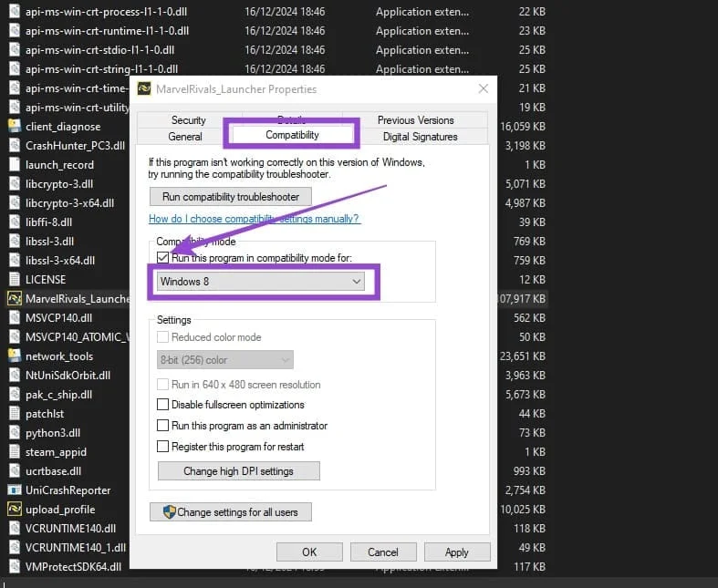Image resolution: width=718 pixels, height=588 pixels.
Task: Uncheck Run this program in compatibility mode
Action: (163, 258)
